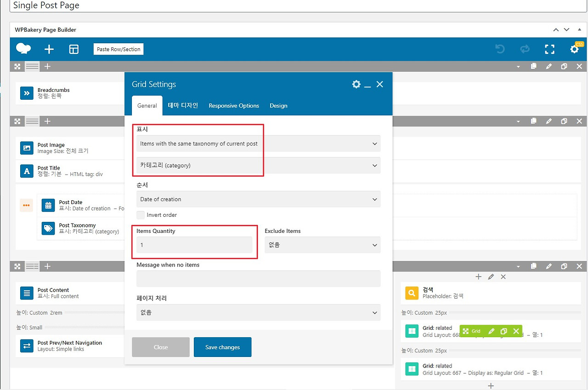Click the move handle of the Post Image row

pyautogui.click(x=17, y=121)
